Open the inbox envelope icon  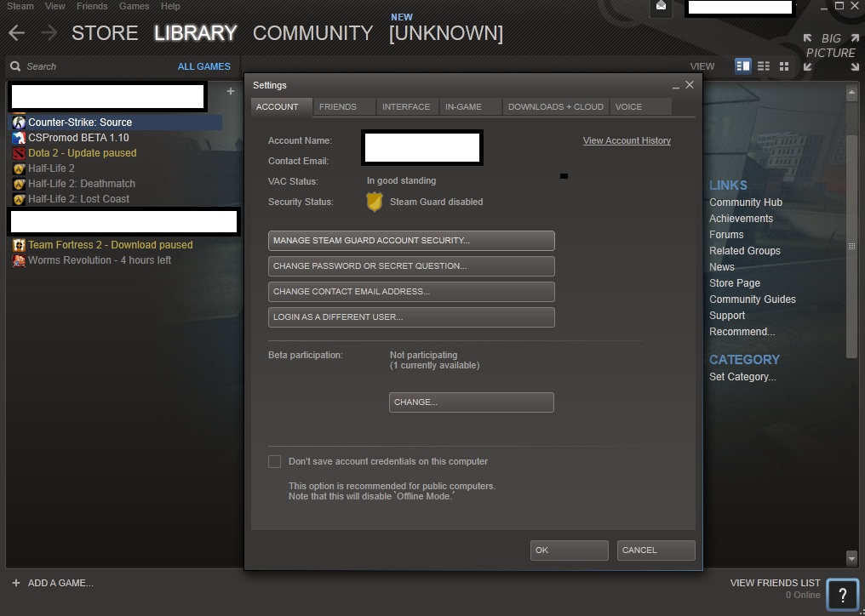661,7
